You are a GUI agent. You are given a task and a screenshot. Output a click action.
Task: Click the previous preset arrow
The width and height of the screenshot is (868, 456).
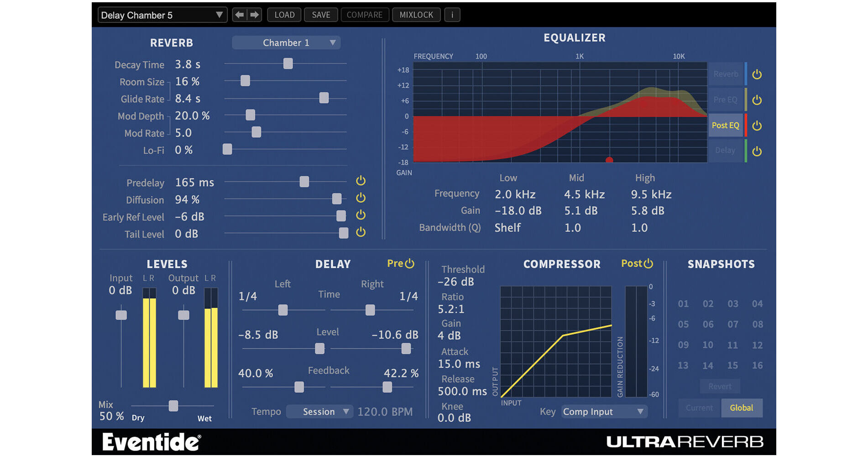[x=239, y=14]
